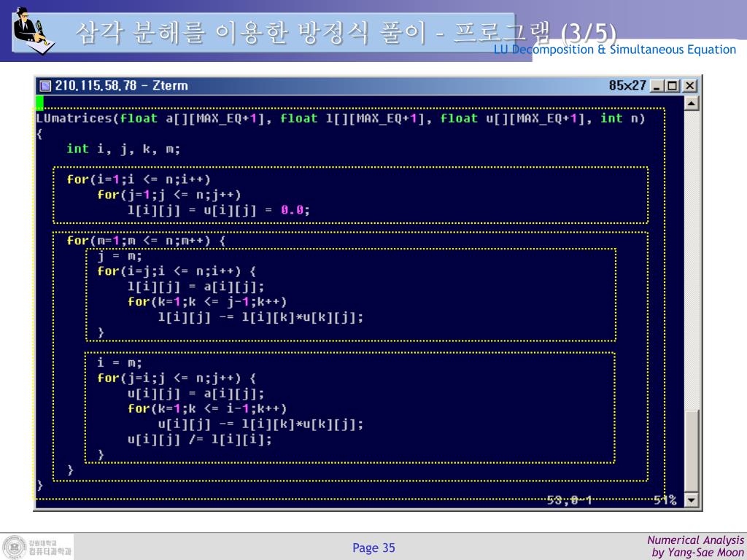747x560 pixels.
Task: Click the line 'for(j=1;j <= n;j++)'
Action: [x=169, y=195]
